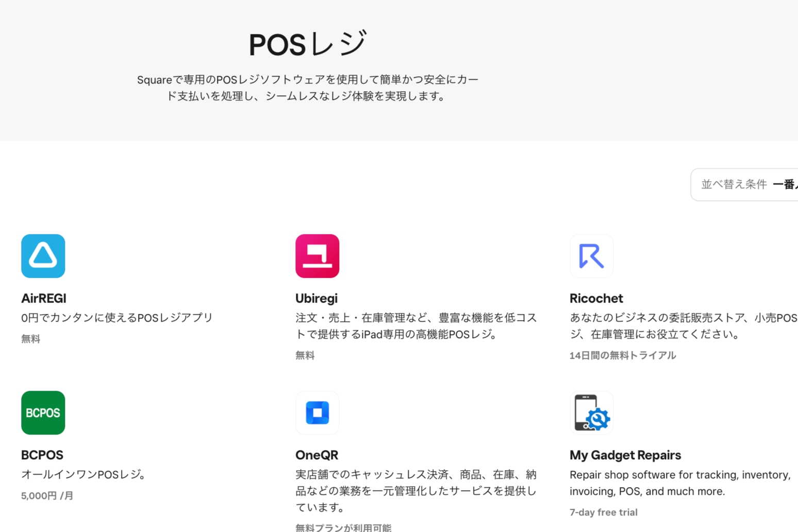Click the 無料 price under AirREGI

click(x=30, y=339)
